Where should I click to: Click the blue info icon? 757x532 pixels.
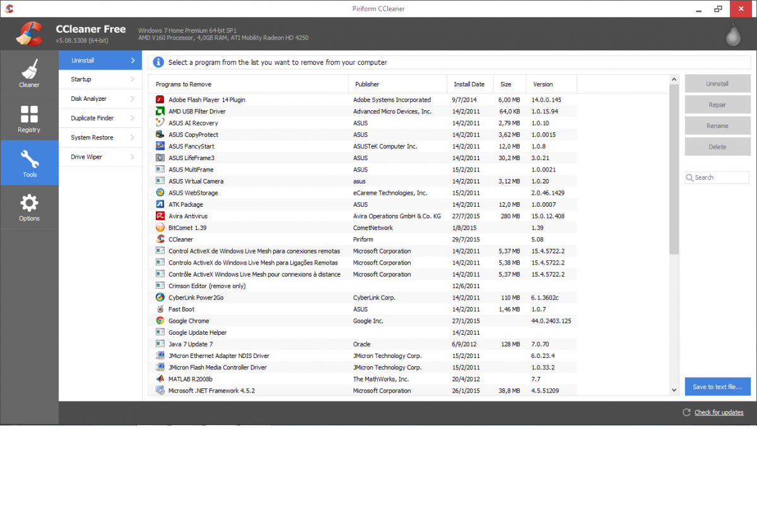coord(158,62)
